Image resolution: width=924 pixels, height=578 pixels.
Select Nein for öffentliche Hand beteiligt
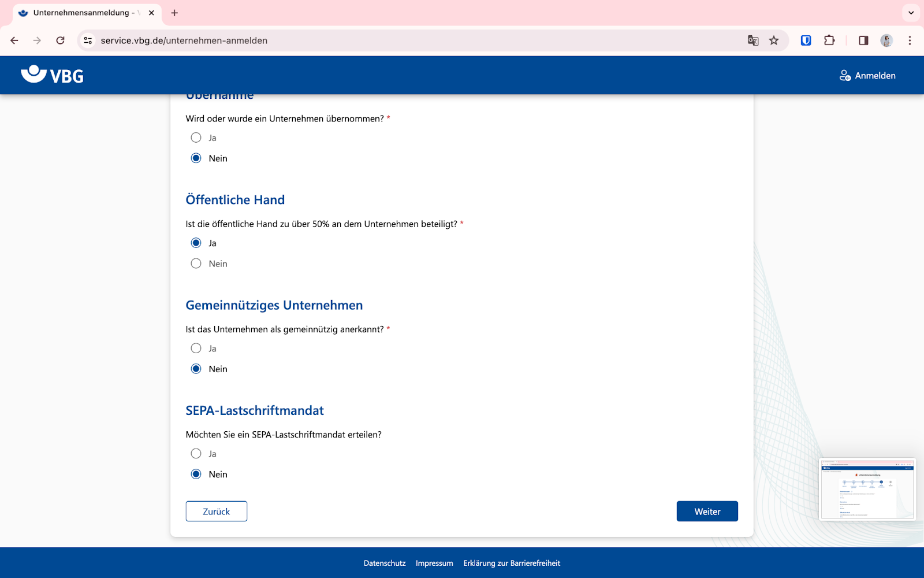(196, 264)
